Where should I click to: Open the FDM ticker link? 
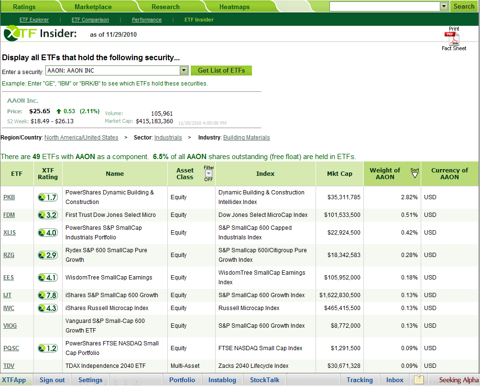pyautogui.click(x=9, y=215)
